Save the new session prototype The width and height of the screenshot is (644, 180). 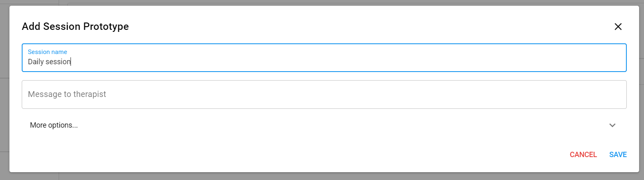click(x=618, y=155)
